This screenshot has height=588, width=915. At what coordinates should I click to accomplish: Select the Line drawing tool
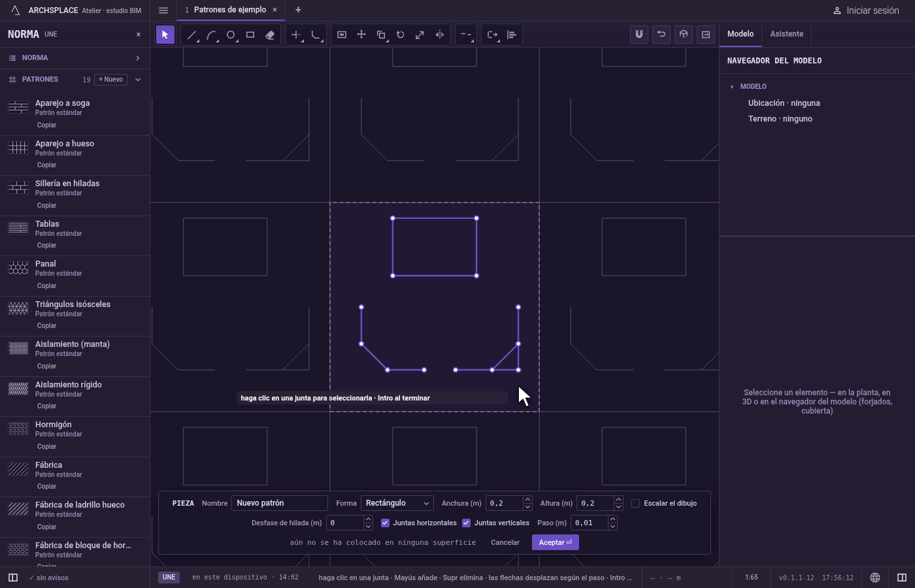click(x=191, y=35)
